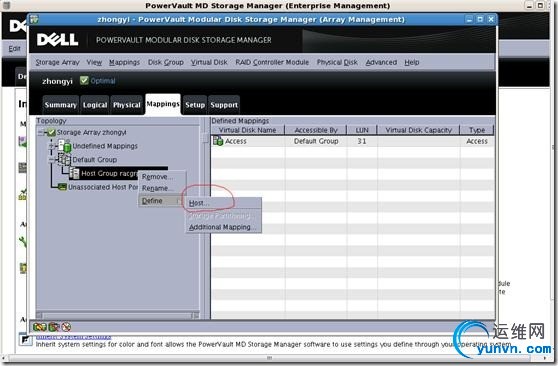Open the Disk Group menu
The width and height of the screenshot is (558, 366).
(165, 62)
